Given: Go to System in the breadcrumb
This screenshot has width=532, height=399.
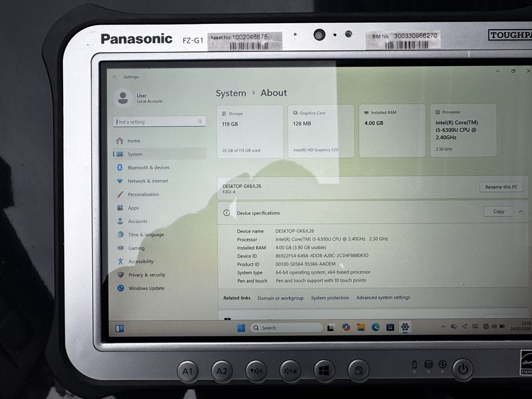Looking at the screenshot, I should pyautogui.click(x=231, y=93).
